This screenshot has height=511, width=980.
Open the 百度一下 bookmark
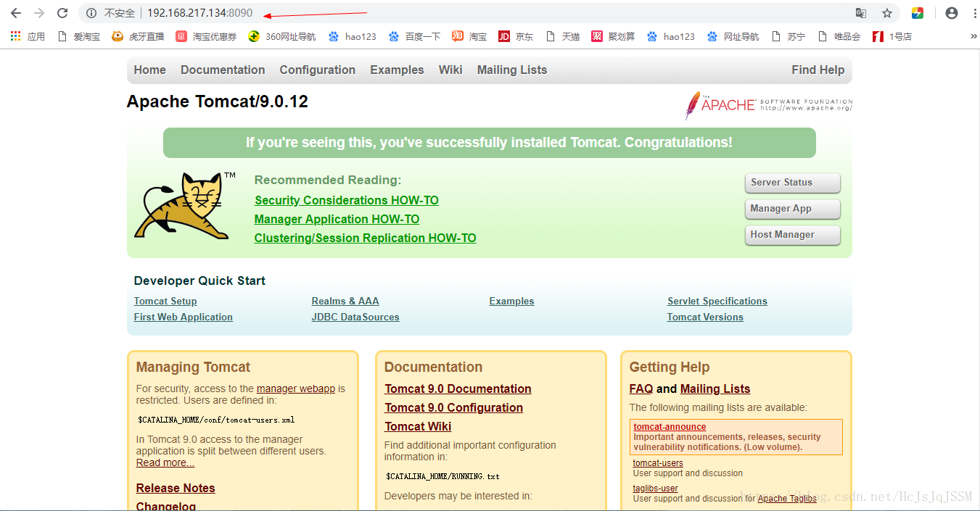[x=414, y=36]
